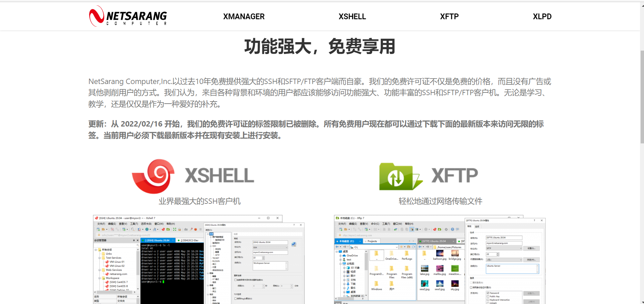Click the page's vertical scrollbar thumb

(x=642, y=97)
